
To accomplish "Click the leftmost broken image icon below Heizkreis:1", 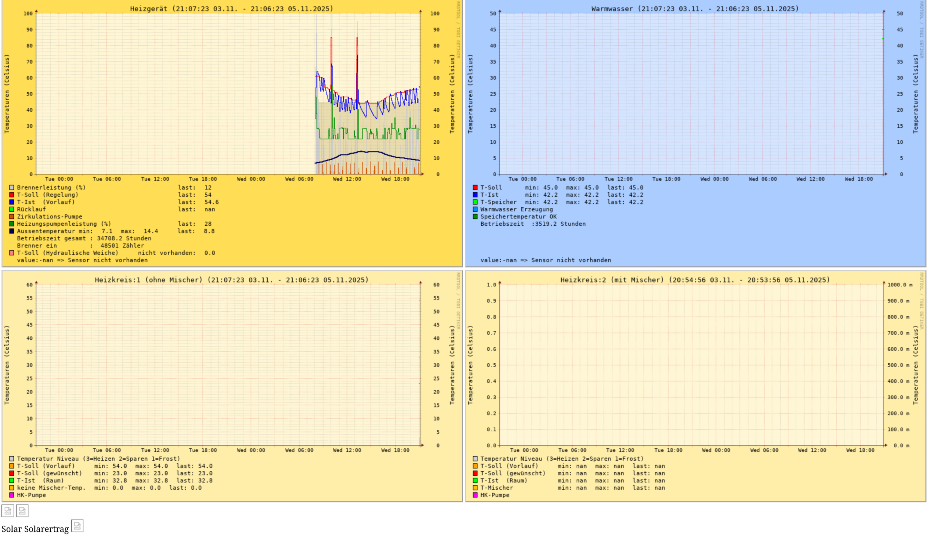I will (x=8, y=511).
